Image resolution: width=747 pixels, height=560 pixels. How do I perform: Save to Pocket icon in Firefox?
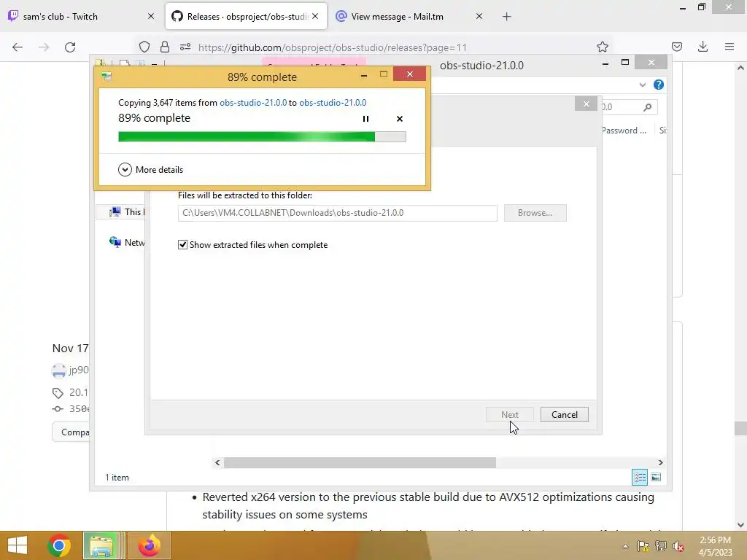tap(676, 47)
